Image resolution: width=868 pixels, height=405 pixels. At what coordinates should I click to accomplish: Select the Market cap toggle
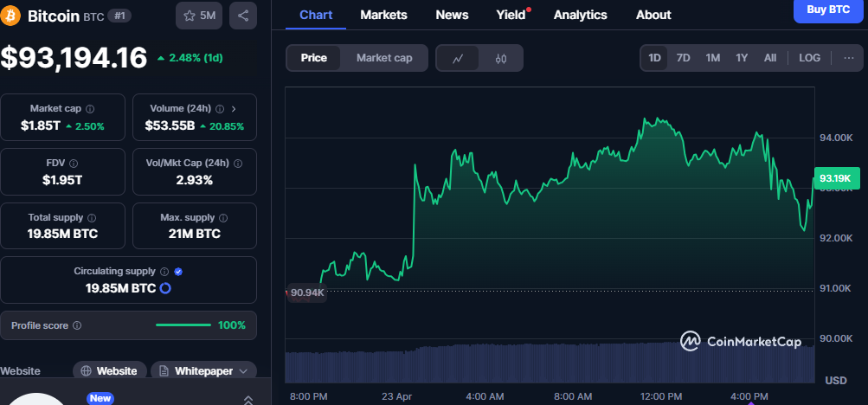click(384, 58)
